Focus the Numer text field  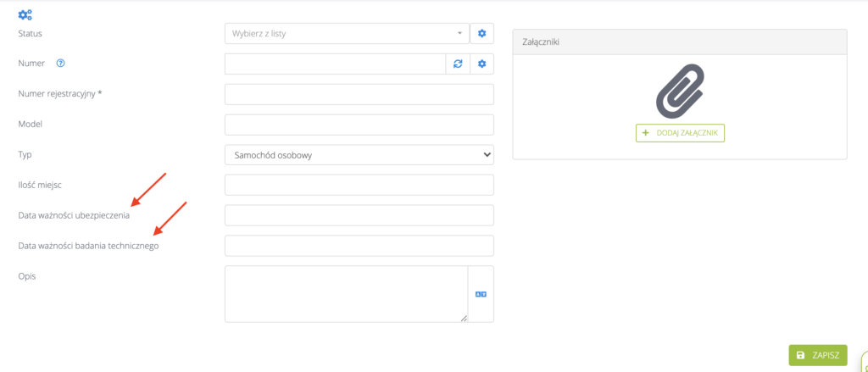335,64
